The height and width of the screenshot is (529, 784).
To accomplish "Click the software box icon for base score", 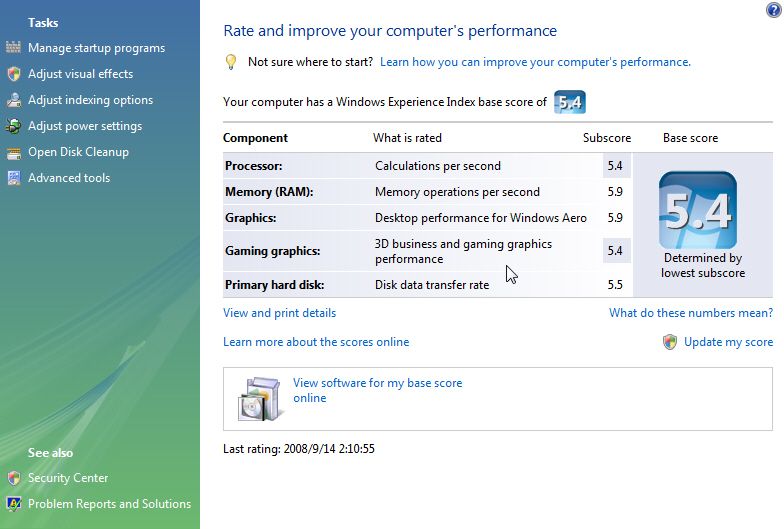I will pyautogui.click(x=258, y=398).
